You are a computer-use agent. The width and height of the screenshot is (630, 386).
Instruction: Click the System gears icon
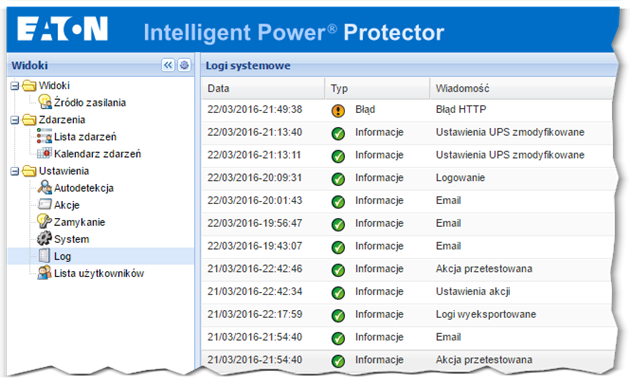click(x=45, y=239)
